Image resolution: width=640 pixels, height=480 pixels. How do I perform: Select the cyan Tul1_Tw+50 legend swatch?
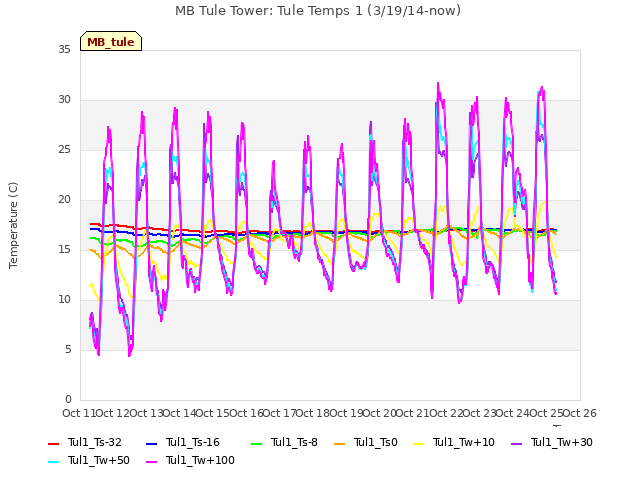tap(53, 461)
